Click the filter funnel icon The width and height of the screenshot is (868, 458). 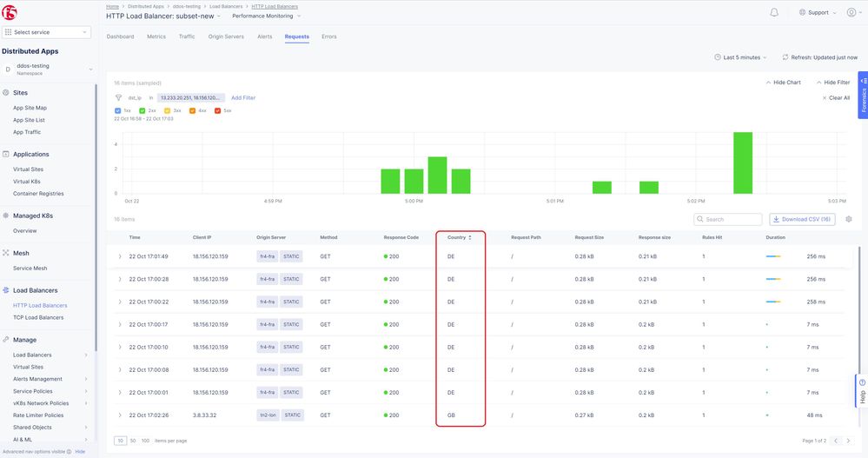[x=119, y=98]
